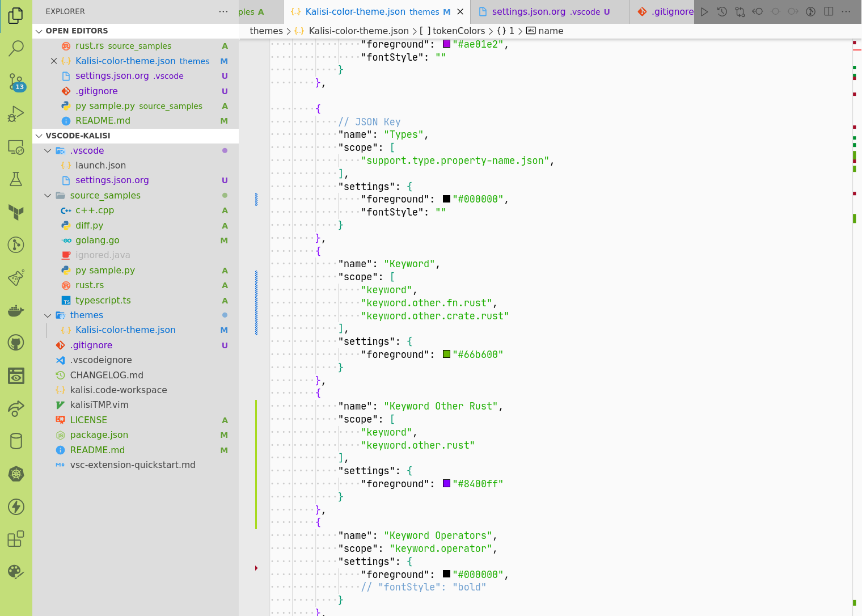Image resolution: width=862 pixels, height=616 pixels.
Task: Open Changes compare icon in editor toolbar
Action: pos(740,11)
